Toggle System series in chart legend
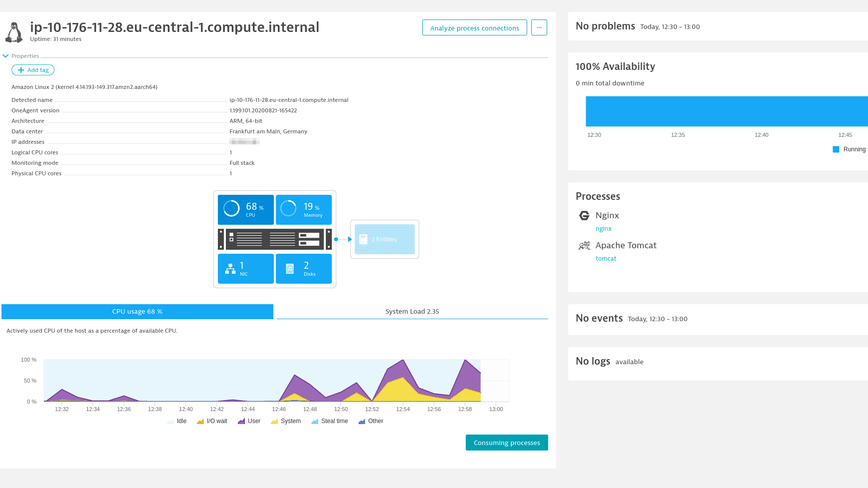Viewport: 868px width, 488px height. pos(286,421)
